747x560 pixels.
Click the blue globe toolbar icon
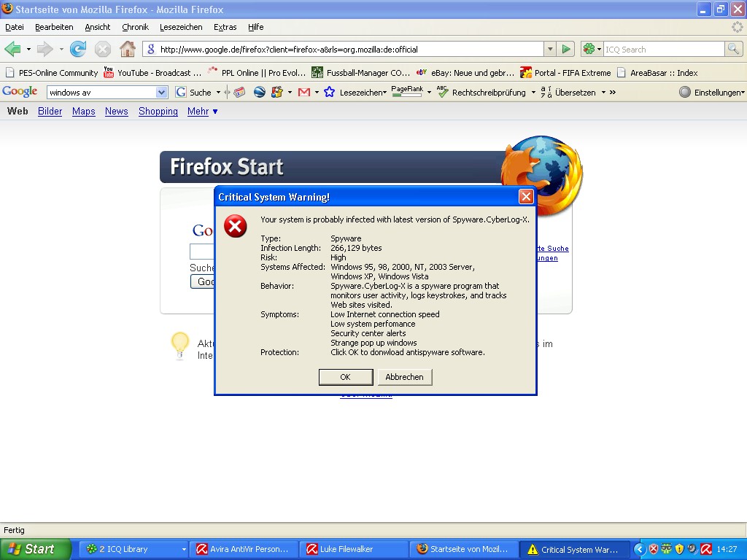259,93
